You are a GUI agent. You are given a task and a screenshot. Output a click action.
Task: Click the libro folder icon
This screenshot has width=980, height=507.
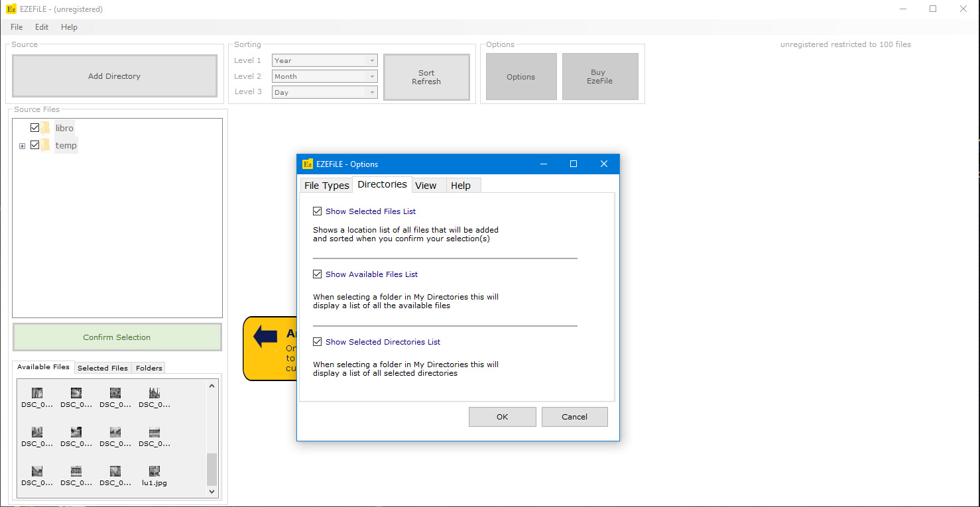(46, 128)
